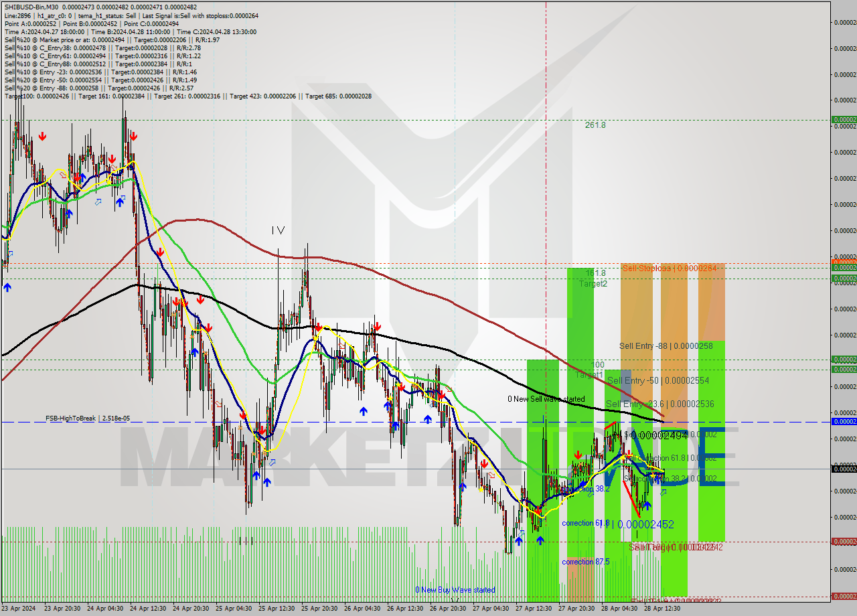
Task: Select the 'Sell %20 @ Entry -88' line
Action: click(x=99, y=88)
